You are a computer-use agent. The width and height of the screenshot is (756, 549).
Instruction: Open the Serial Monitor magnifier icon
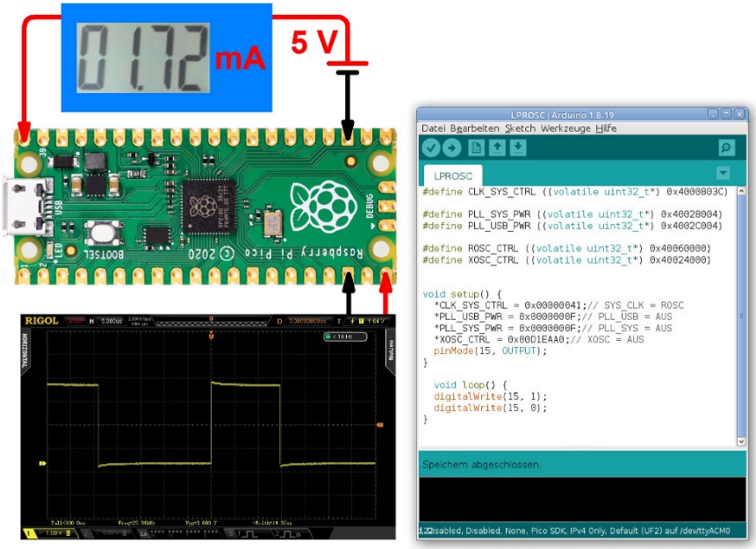[x=726, y=148]
